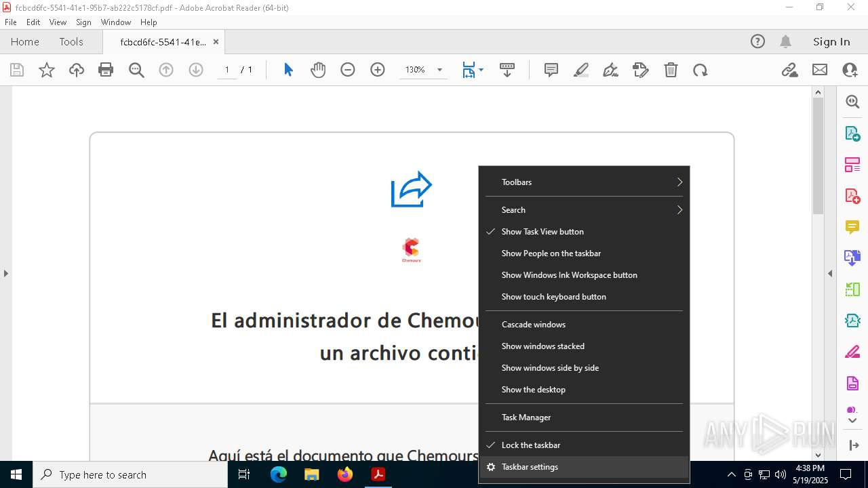868x488 pixels.
Task: Close the fcbcd6fc PDF tab
Action: click(216, 42)
